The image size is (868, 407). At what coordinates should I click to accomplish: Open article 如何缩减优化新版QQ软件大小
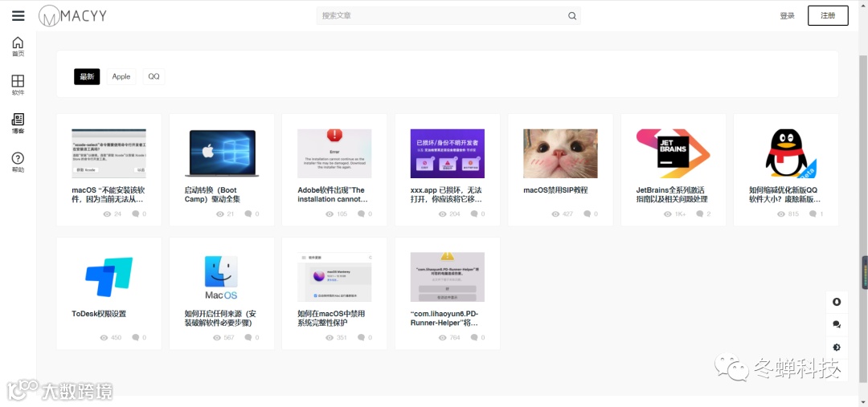785,194
